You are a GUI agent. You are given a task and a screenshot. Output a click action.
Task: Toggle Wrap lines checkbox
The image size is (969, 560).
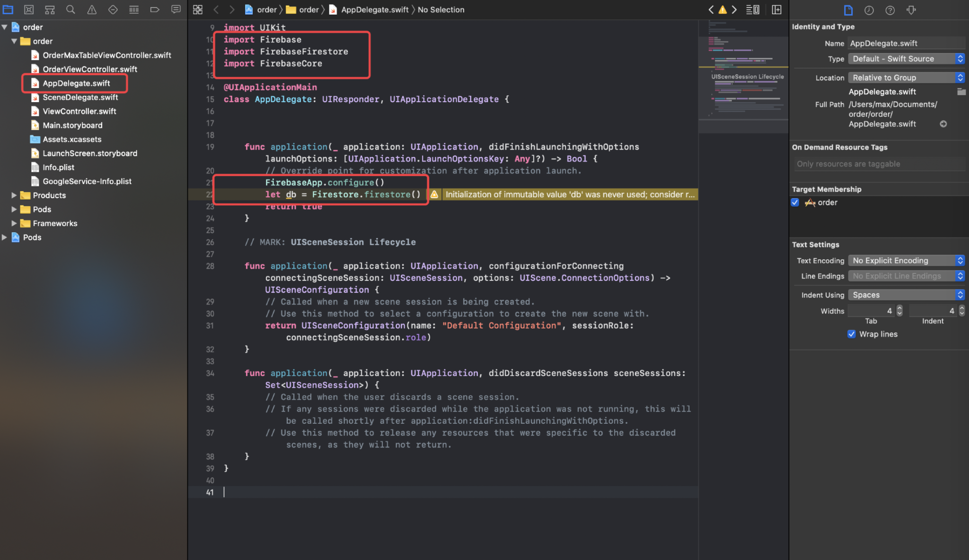click(851, 334)
